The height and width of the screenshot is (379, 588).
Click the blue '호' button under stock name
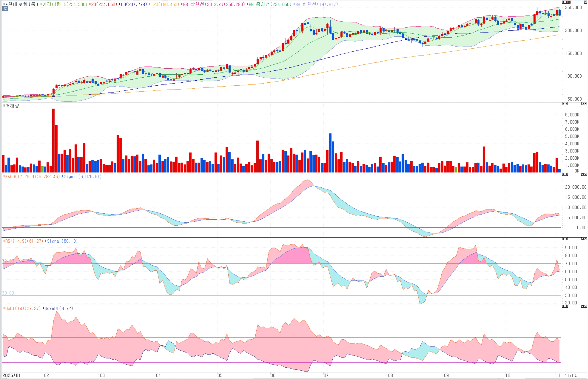tap(5, 9)
